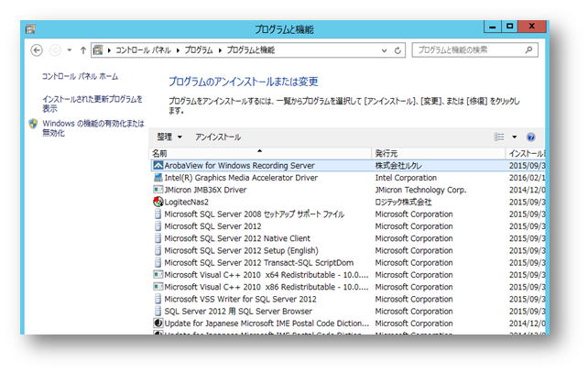Select JMicron JMB36X Driver entry

pos(205,190)
